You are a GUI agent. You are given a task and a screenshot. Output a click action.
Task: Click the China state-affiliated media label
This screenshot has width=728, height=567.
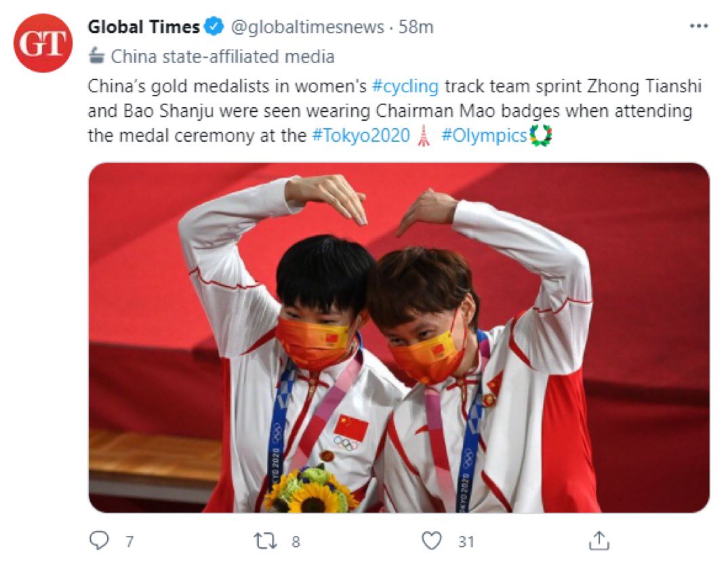pos(222,57)
